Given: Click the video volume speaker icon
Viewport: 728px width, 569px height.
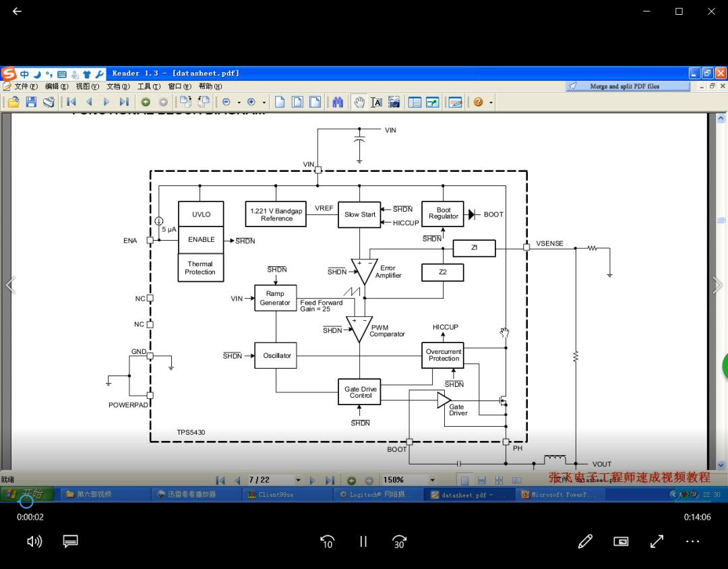Looking at the screenshot, I should (x=34, y=541).
